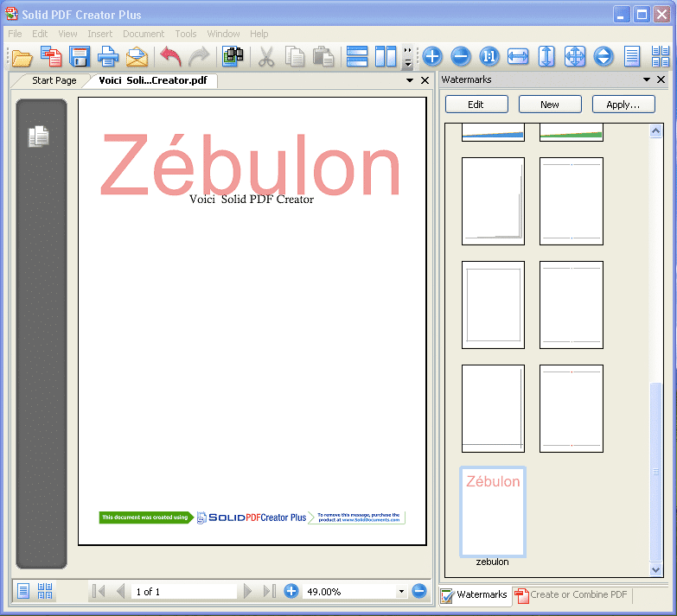This screenshot has width=677, height=616.
Task: Switch to the Watermarks bottom tab
Action: click(475, 595)
